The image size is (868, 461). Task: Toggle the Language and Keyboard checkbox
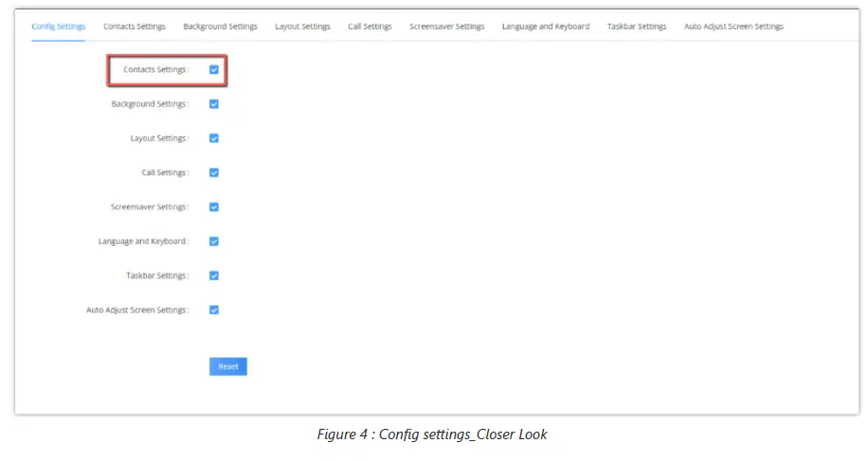click(x=213, y=241)
